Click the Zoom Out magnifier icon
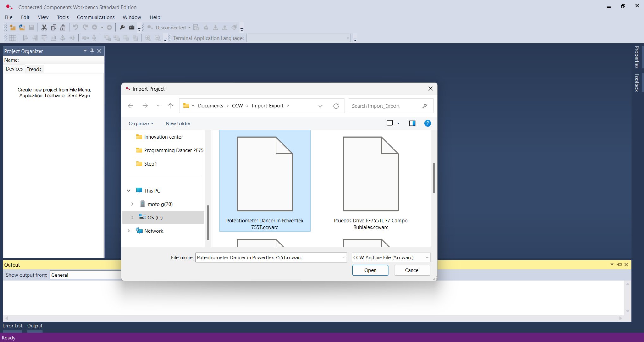The height and width of the screenshot is (342, 644). click(x=158, y=38)
